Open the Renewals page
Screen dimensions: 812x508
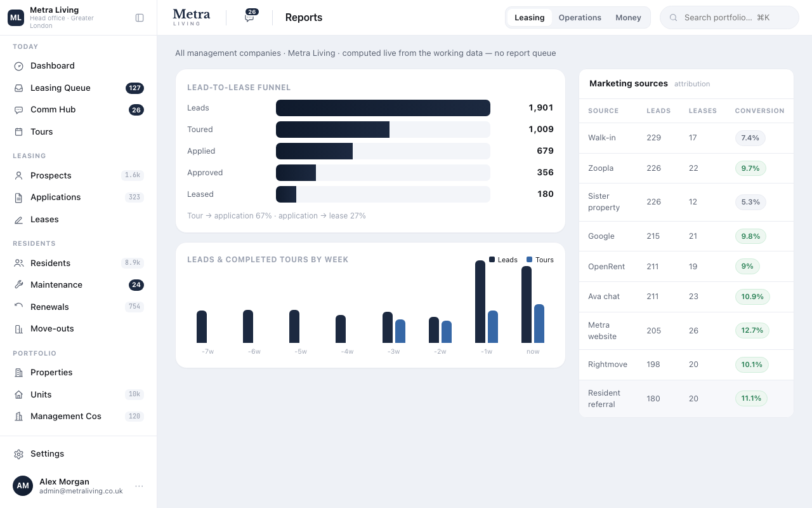(78, 307)
